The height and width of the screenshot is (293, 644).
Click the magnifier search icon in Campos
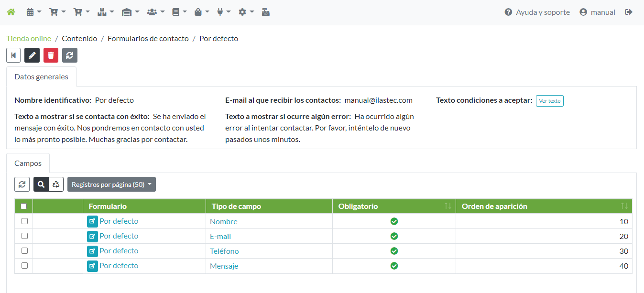point(41,184)
